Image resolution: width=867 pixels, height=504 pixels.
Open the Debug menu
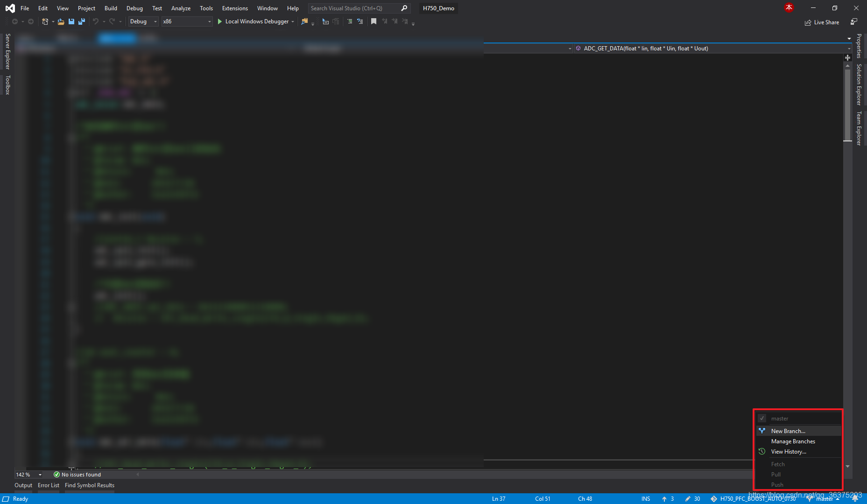tap(134, 8)
